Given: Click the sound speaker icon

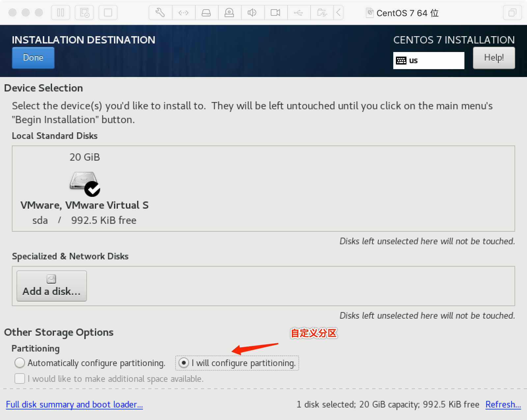Looking at the screenshot, I should 253,13.
